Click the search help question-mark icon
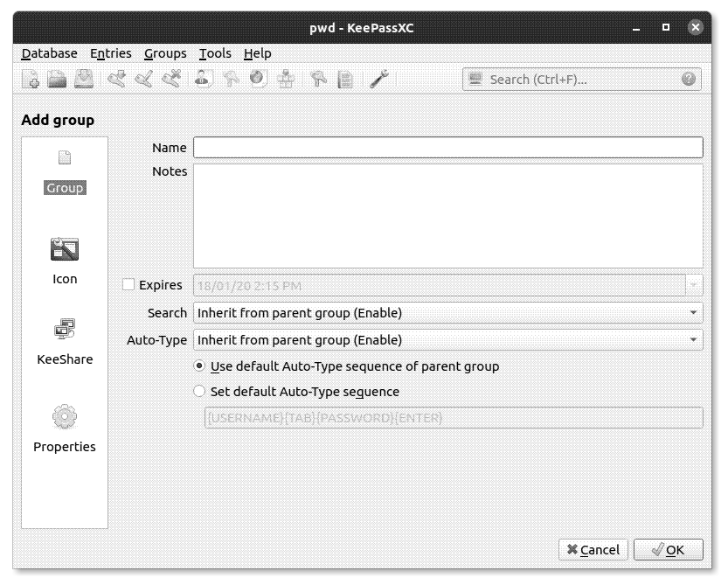The width and height of the screenshot is (728, 585). pos(689,79)
